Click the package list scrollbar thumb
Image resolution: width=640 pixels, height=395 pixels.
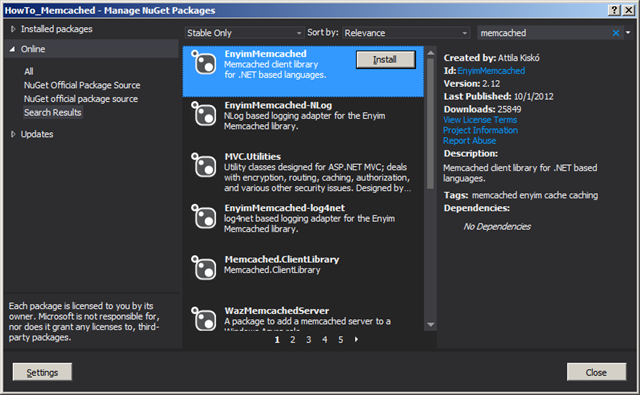431,124
